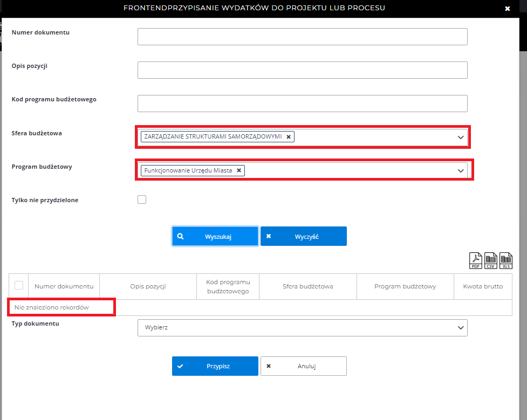This screenshot has width=527, height=420.
Task: Remove the Funkcjonowanie Urzędu Miasta tag
Action: [x=239, y=170]
